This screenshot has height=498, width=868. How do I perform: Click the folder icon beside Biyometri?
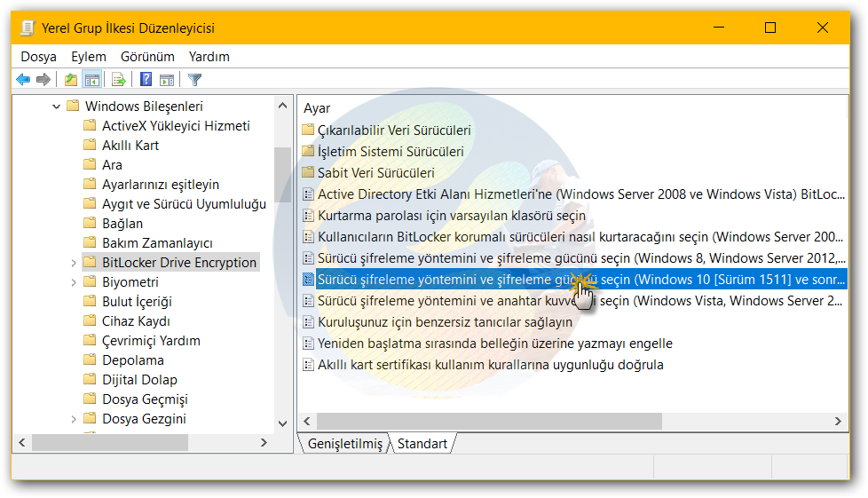click(x=90, y=282)
